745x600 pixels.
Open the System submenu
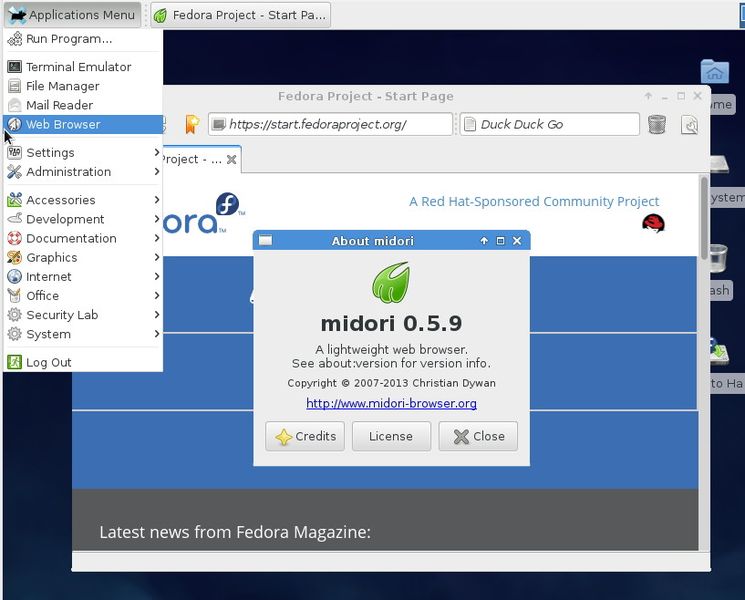(x=82, y=334)
